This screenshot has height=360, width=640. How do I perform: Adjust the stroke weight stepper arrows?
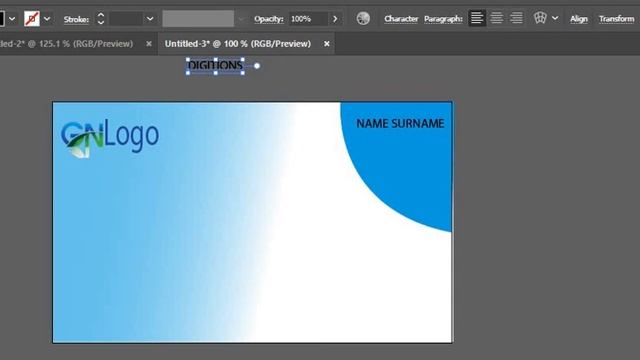coord(101,19)
